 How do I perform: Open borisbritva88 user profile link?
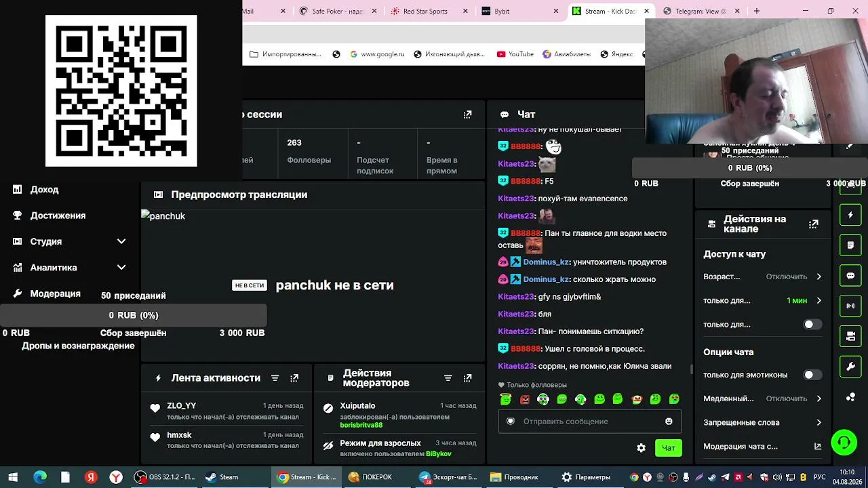[361, 426]
